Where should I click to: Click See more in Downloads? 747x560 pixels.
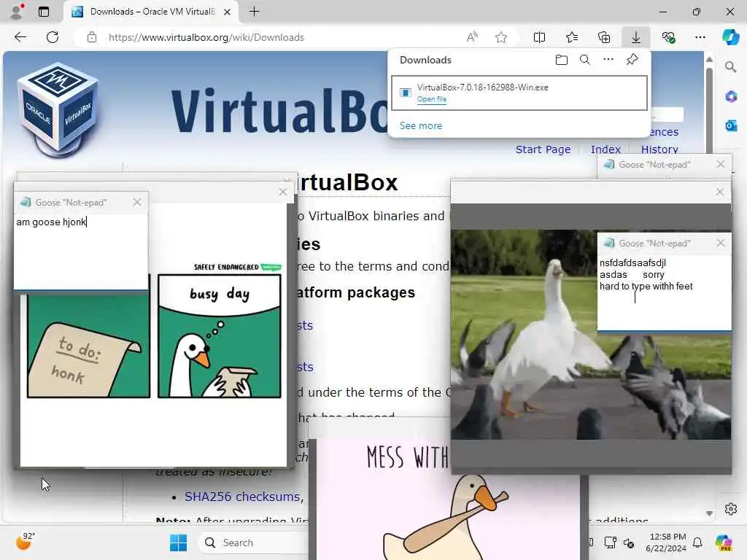[x=421, y=125]
